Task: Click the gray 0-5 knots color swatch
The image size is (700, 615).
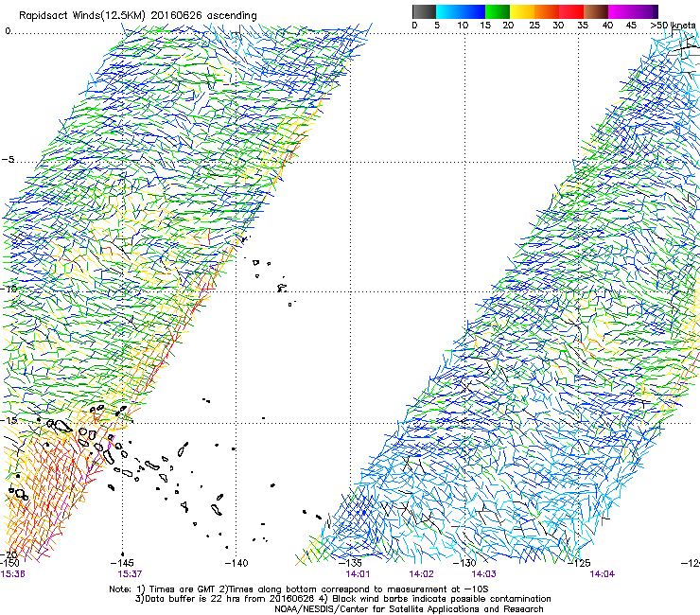Action: coord(424,11)
